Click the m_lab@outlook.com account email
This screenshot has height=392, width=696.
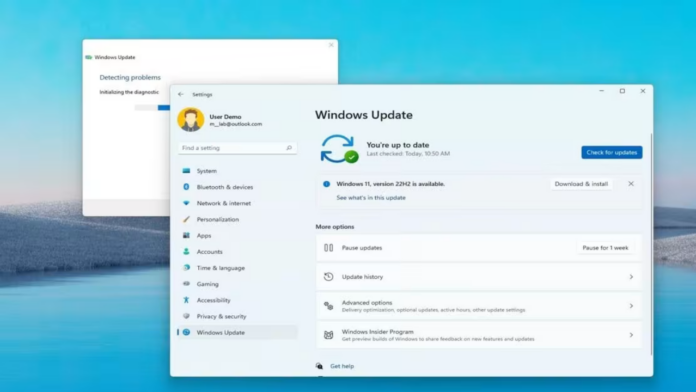(x=236, y=124)
